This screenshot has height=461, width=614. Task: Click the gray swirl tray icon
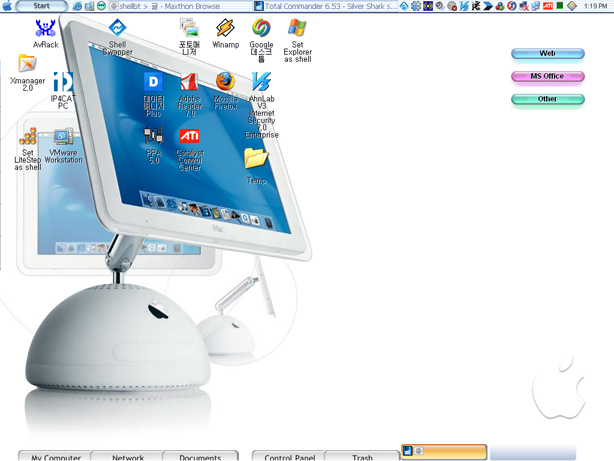(x=440, y=6)
